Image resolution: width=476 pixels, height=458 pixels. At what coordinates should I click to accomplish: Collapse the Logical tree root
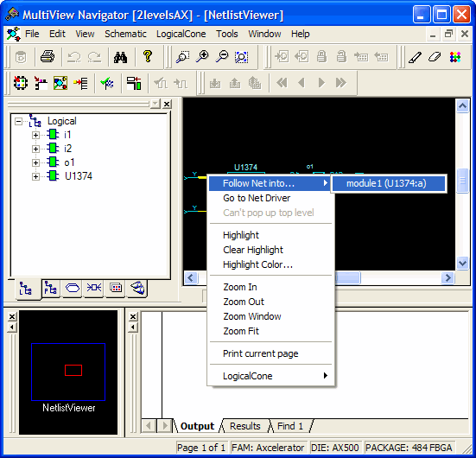(x=18, y=122)
